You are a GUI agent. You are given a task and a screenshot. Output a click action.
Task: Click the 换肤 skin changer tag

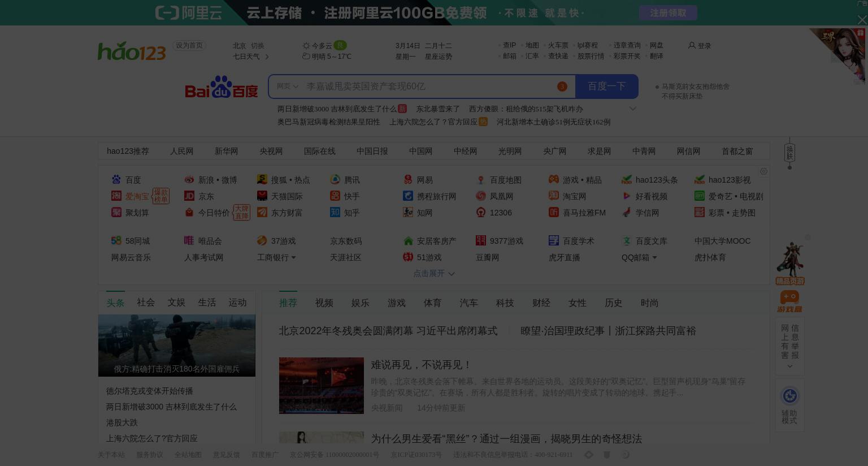pos(789,152)
